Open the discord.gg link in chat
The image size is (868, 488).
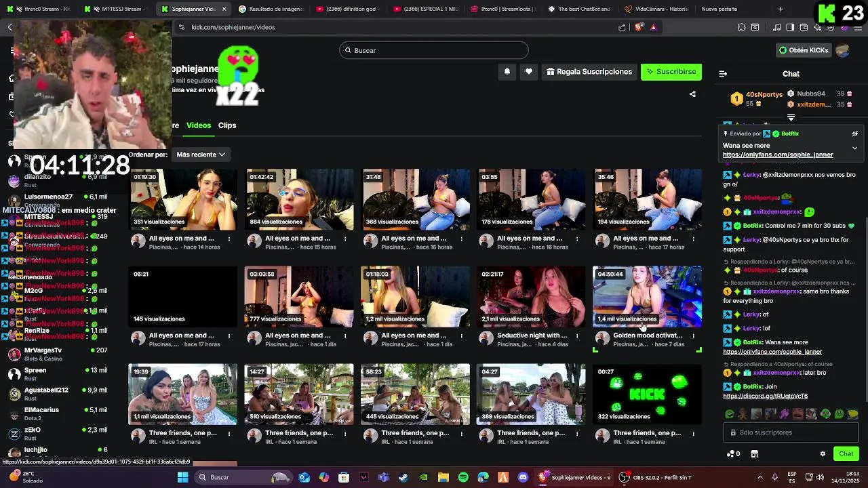click(765, 396)
